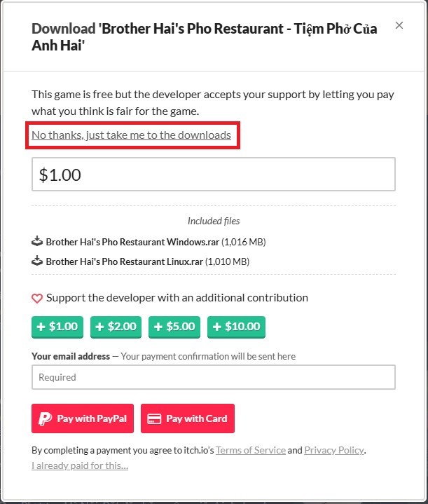Click the credit card icon
Viewport: 428px width, 504px height.
click(155, 418)
